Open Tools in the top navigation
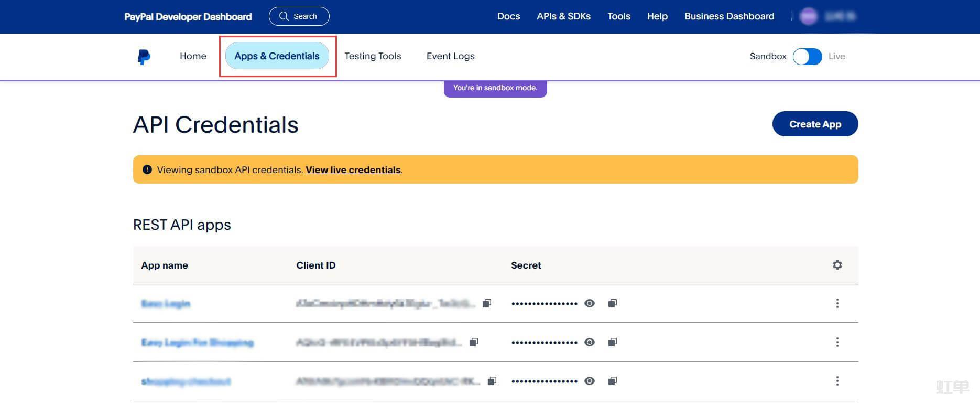Image resolution: width=980 pixels, height=404 pixels. (619, 16)
